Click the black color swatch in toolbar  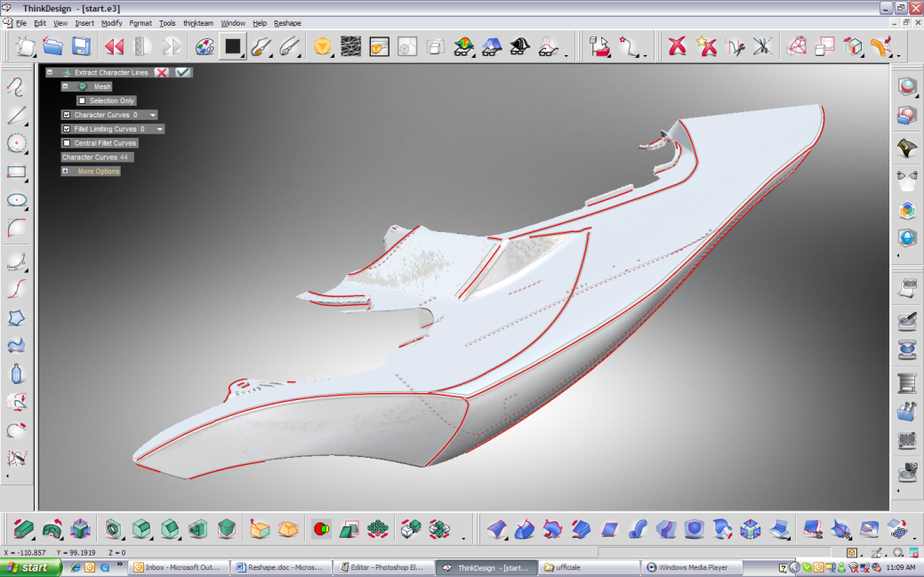[x=233, y=46]
